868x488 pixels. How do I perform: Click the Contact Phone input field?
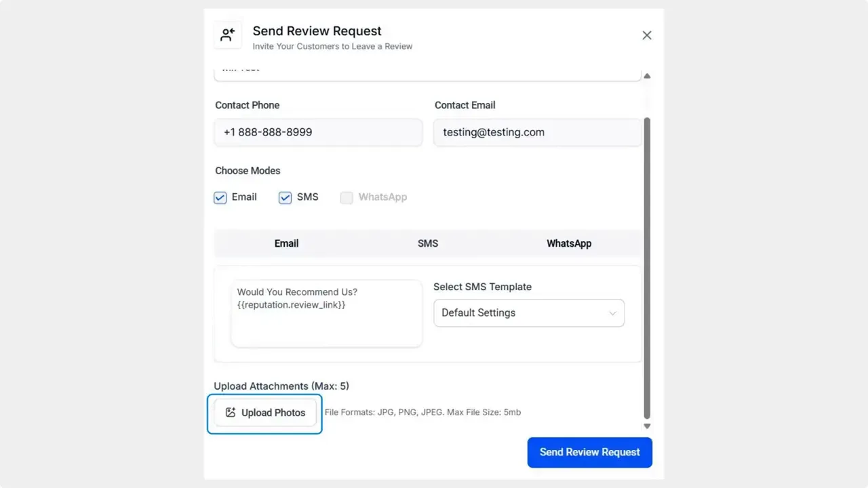pyautogui.click(x=318, y=132)
